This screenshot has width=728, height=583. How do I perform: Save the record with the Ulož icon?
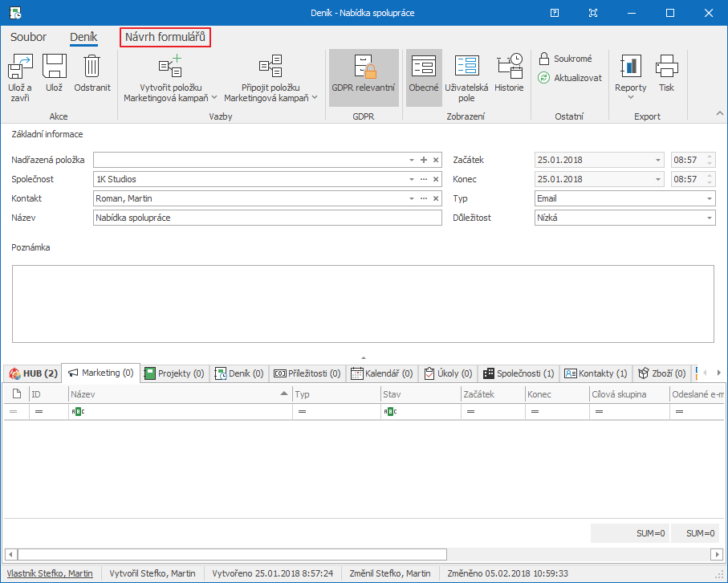[x=55, y=66]
